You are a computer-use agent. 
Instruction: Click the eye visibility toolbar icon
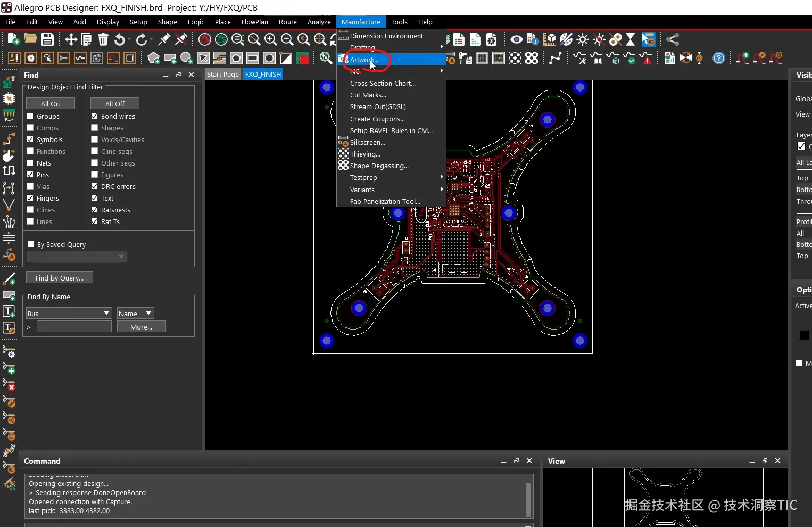[x=516, y=39]
